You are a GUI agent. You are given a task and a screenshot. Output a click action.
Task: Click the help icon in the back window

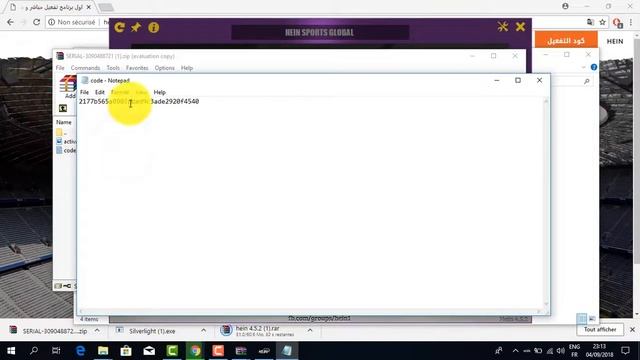pyautogui.click(x=594, y=67)
